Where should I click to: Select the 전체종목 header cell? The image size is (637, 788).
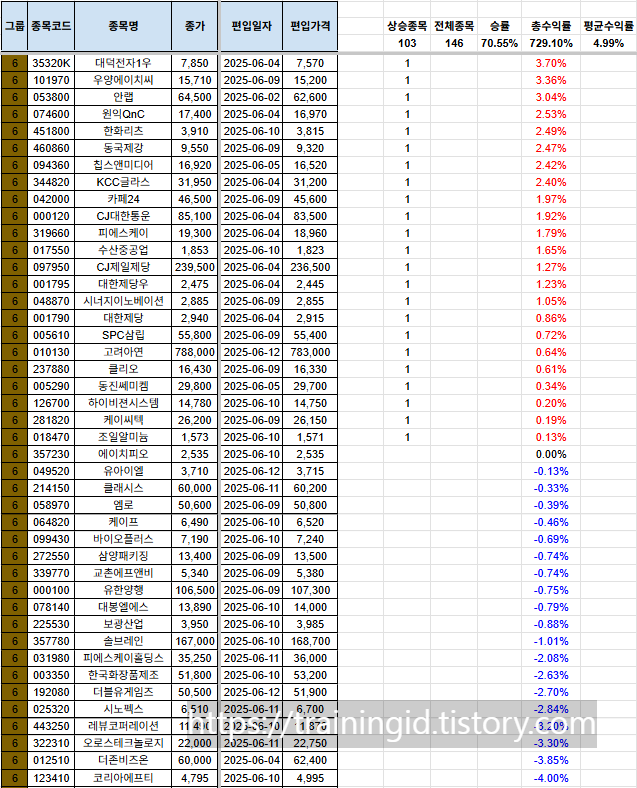(454, 26)
